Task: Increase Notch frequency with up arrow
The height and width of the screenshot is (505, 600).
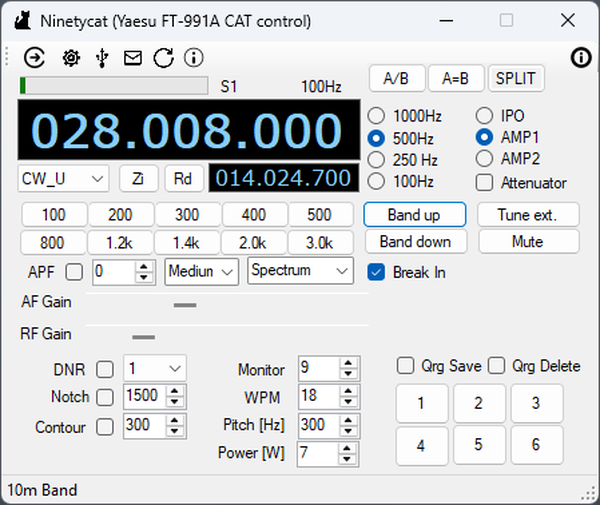Action: click(x=174, y=391)
